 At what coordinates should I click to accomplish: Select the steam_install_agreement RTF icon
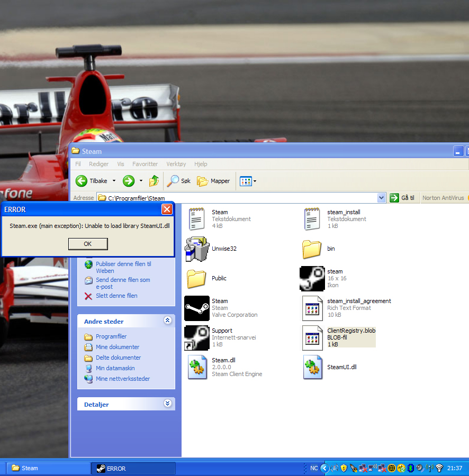pos(312,308)
